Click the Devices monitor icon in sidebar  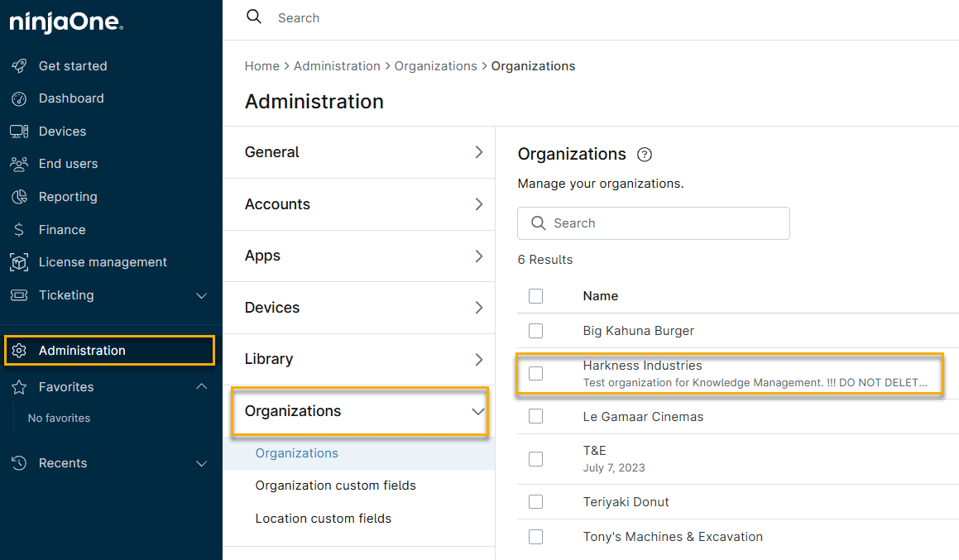coord(19,132)
